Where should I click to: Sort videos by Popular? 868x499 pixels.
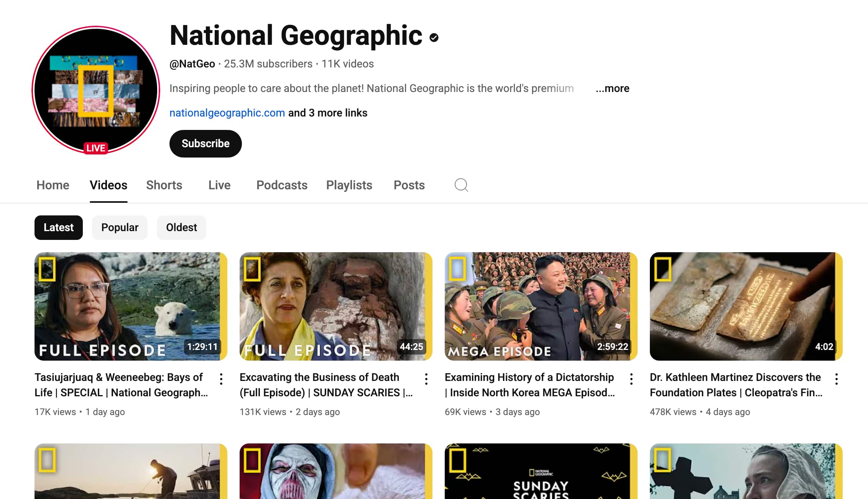click(x=120, y=228)
